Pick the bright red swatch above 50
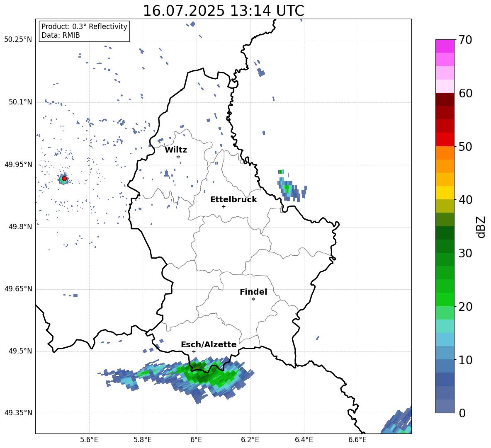The image size is (491, 448). pos(445,139)
